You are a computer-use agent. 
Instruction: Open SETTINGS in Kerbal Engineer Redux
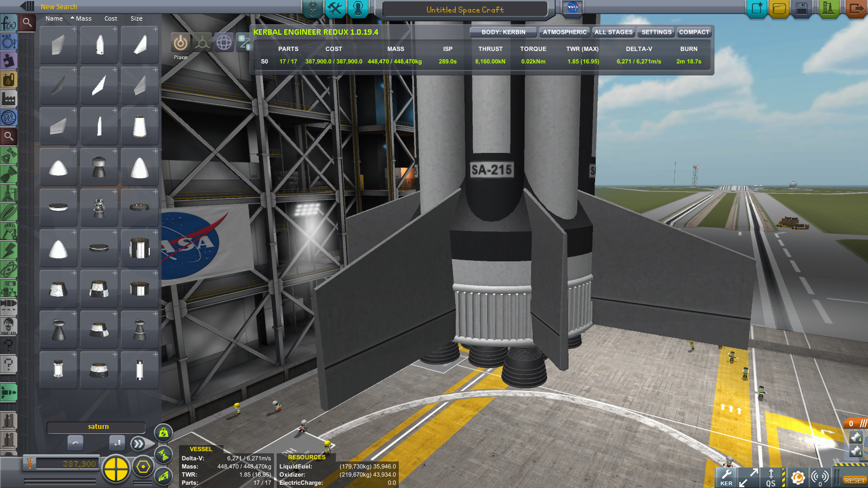pos(656,32)
